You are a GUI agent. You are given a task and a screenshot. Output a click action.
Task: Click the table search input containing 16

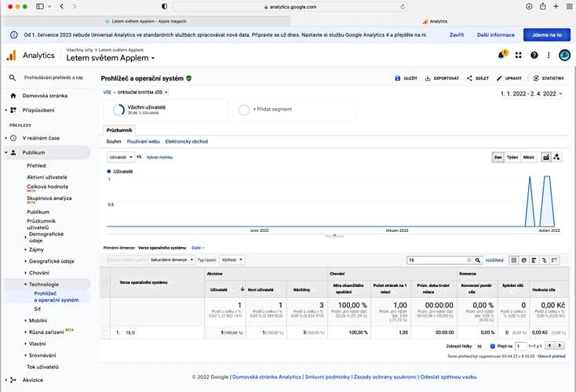[437, 260]
